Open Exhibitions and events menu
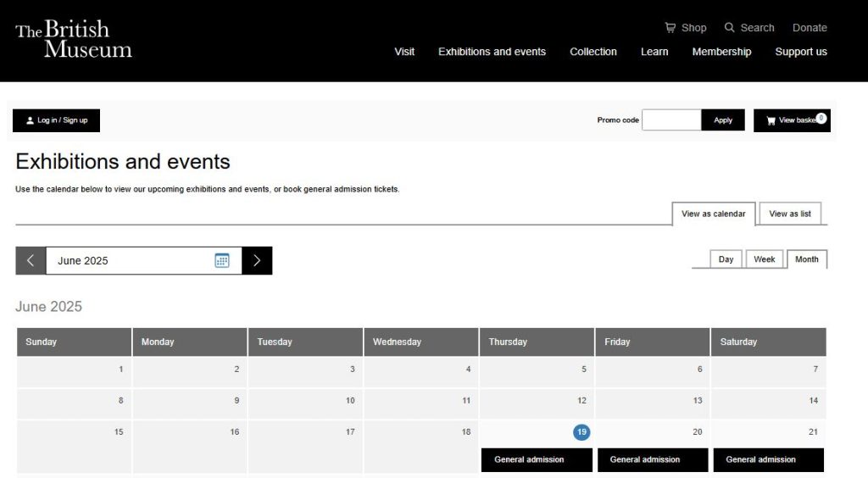Viewport: 868px width, 478px height. 492,52
